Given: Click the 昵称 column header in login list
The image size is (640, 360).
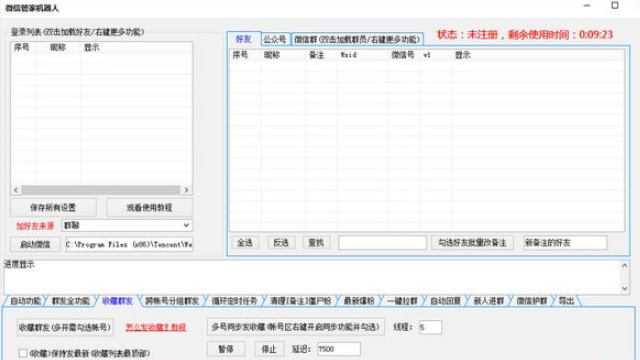Looking at the screenshot, I should coord(58,47).
